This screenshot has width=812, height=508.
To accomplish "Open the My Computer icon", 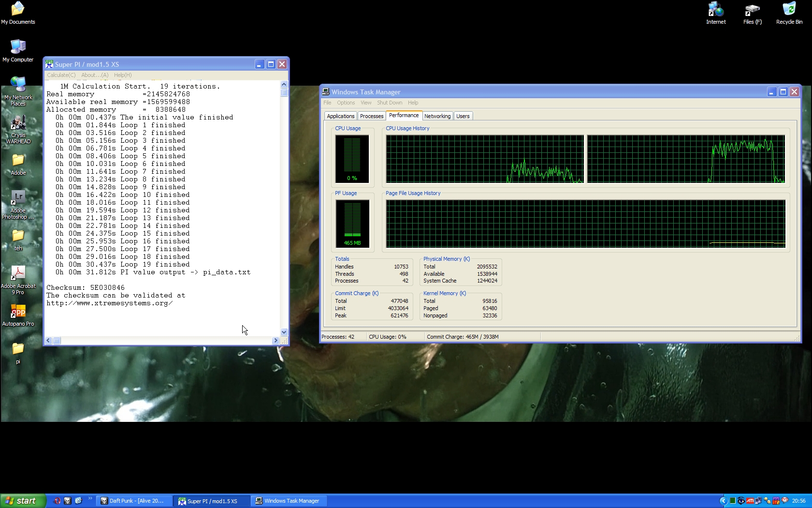I will 18,48.
